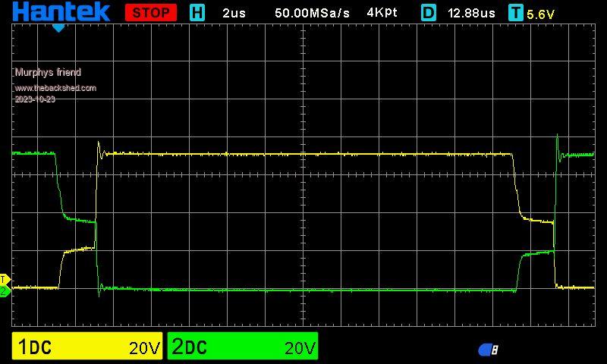Click the D delay icon
The image size is (607, 364).
(429, 13)
